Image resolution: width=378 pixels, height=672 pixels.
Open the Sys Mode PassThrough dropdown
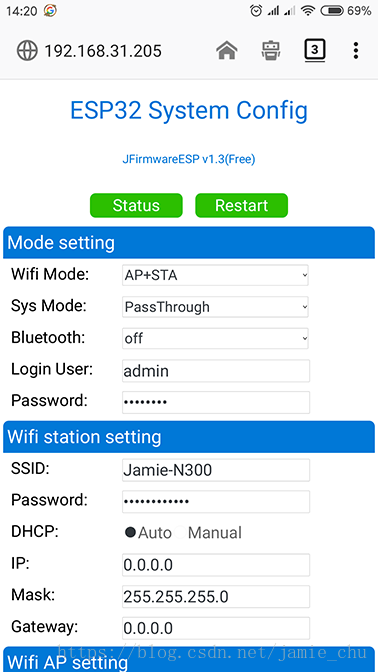point(215,307)
